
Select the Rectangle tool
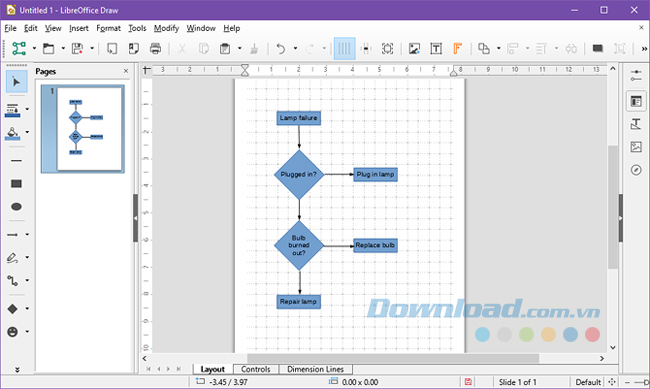coord(17,184)
